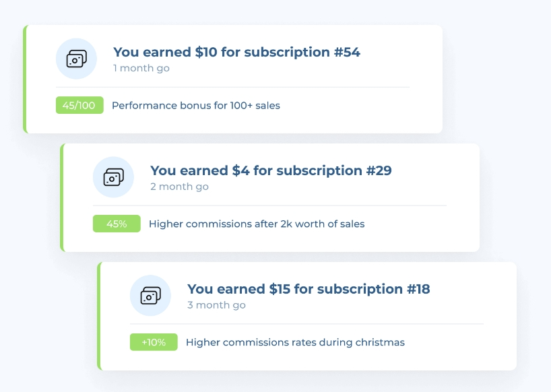Click the green +10% badge
This screenshot has height=392, width=551.
tap(154, 342)
